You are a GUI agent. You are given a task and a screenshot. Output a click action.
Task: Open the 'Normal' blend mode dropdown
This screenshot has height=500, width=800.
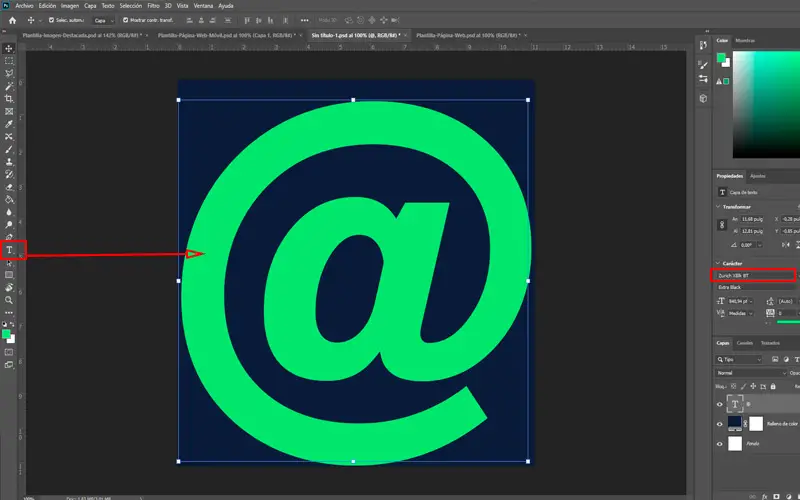[x=750, y=372]
